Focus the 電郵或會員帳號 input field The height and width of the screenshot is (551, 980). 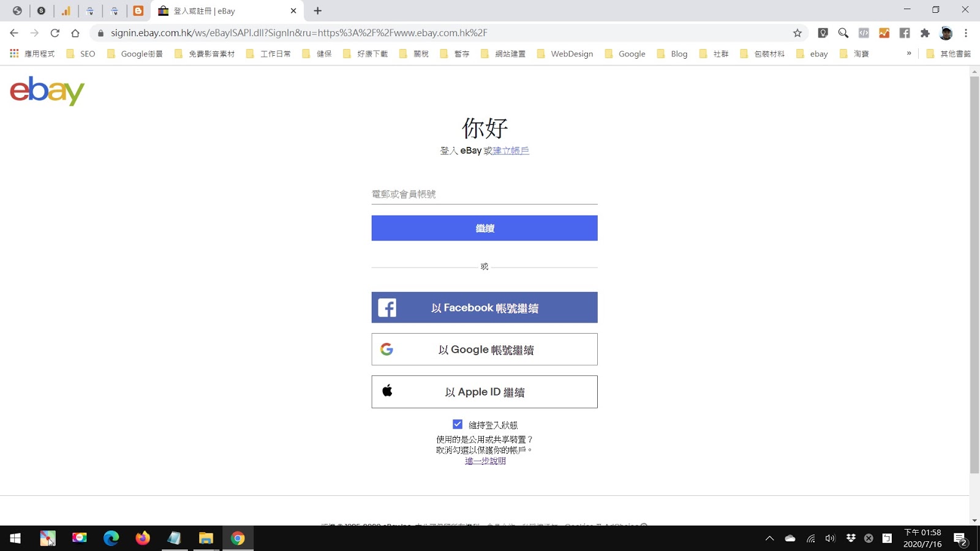tap(484, 194)
